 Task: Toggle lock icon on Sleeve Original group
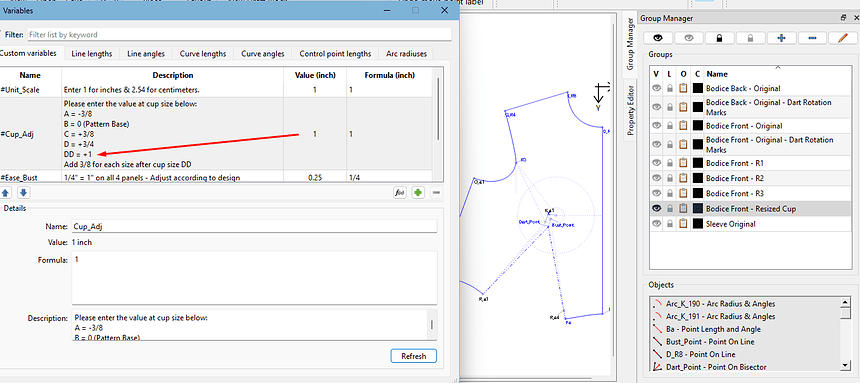pos(670,224)
